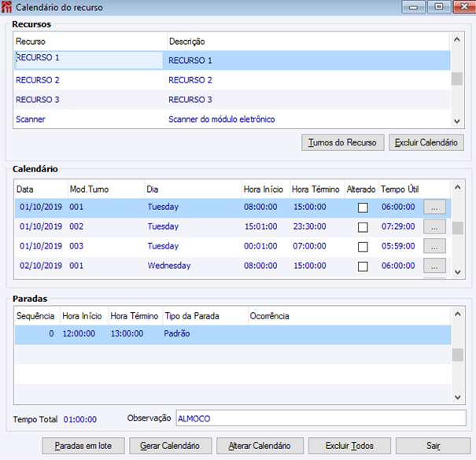The image size is (476, 460).
Task: Select the Scanner resource row
Action: (x=232, y=120)
